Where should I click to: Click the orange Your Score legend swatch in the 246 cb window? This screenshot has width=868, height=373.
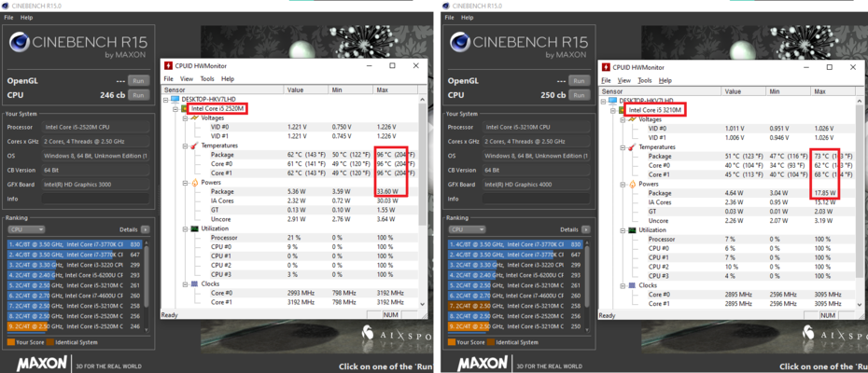11,342
